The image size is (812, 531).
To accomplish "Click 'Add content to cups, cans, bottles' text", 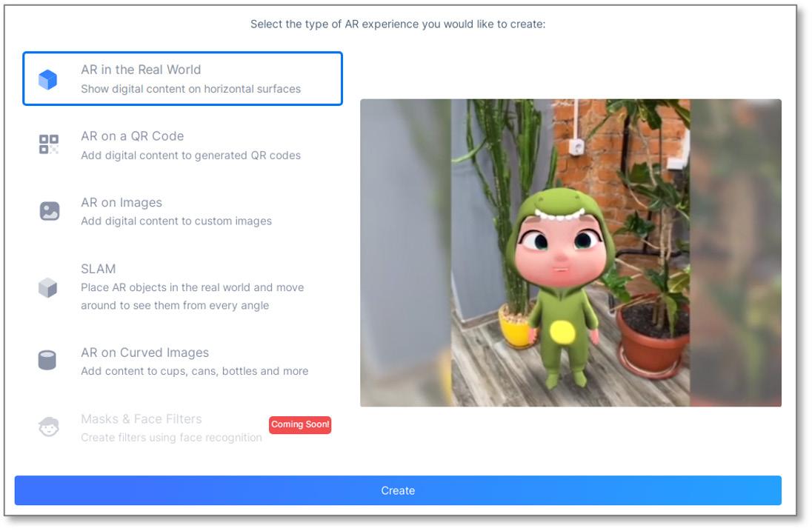I will (194, 371).
